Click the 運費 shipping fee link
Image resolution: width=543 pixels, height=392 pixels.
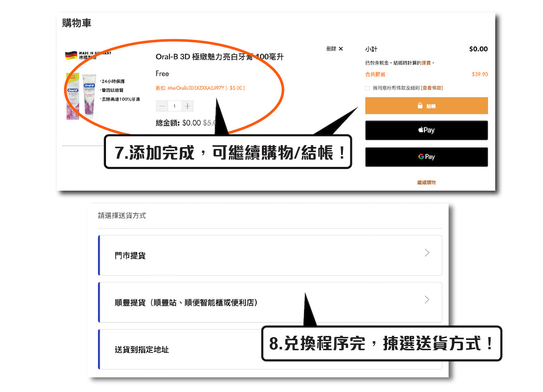[426, 63]
